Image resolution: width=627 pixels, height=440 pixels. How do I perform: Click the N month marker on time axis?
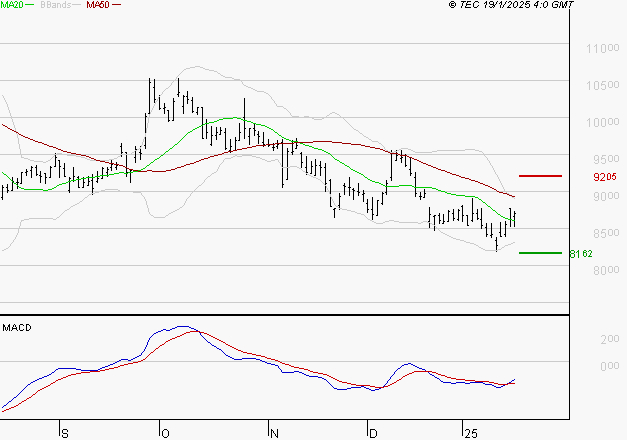274,433
